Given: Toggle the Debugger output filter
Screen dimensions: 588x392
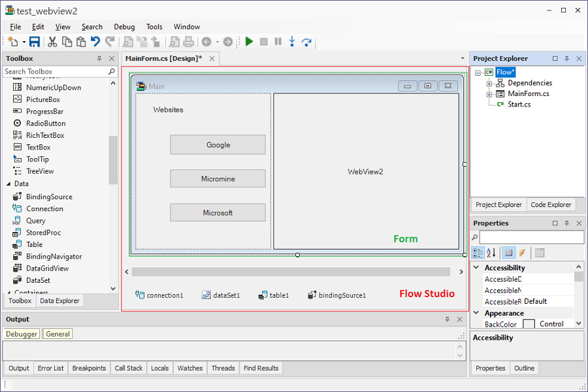Looking at the screenshot, I should pyautogui.click(x=22, y=334).
